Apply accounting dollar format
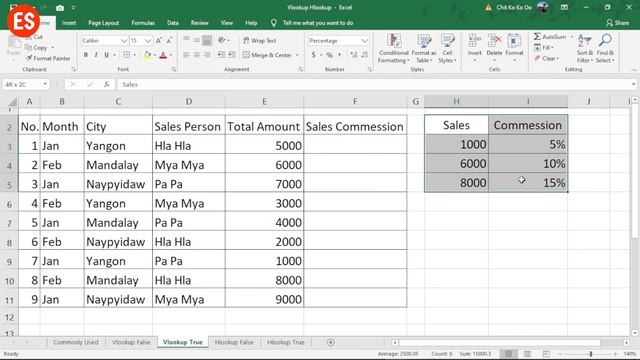This screenshot has height=360, width=640. [x=313, y=55]
